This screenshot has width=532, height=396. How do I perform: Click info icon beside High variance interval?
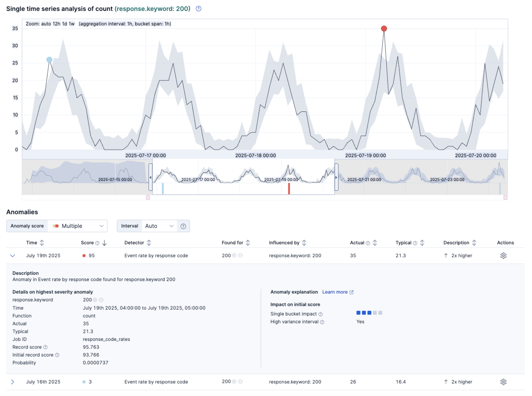click(322, 322)
